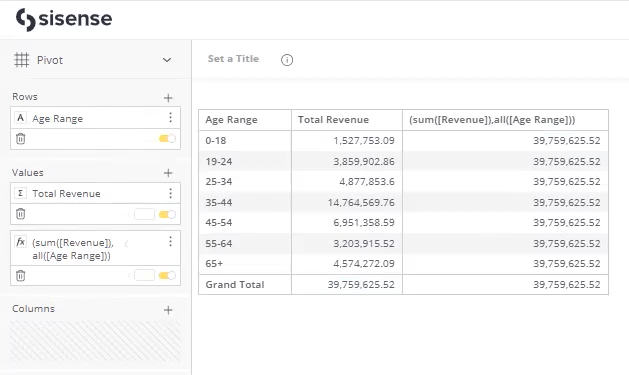The image size is (629, 375).
Task: Click cell value 4,574,272.09
Action: pyautogui.click(x=364, y=264)
